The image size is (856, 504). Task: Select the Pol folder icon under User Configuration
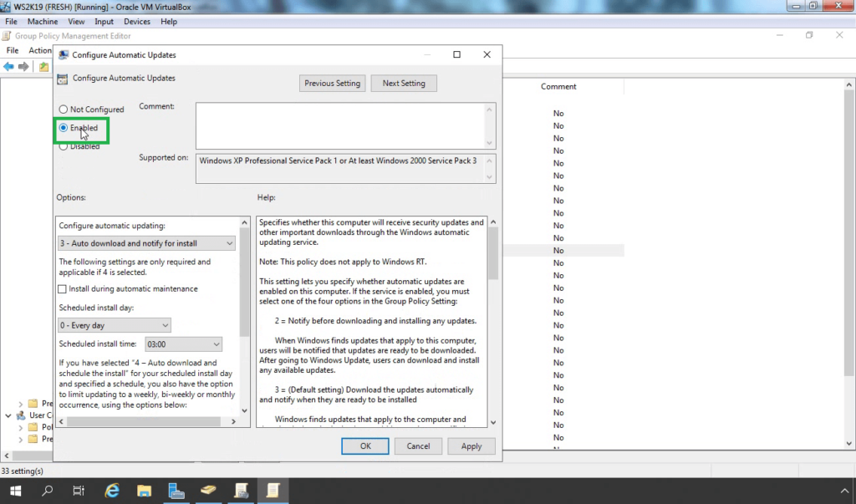coord(33,427)
